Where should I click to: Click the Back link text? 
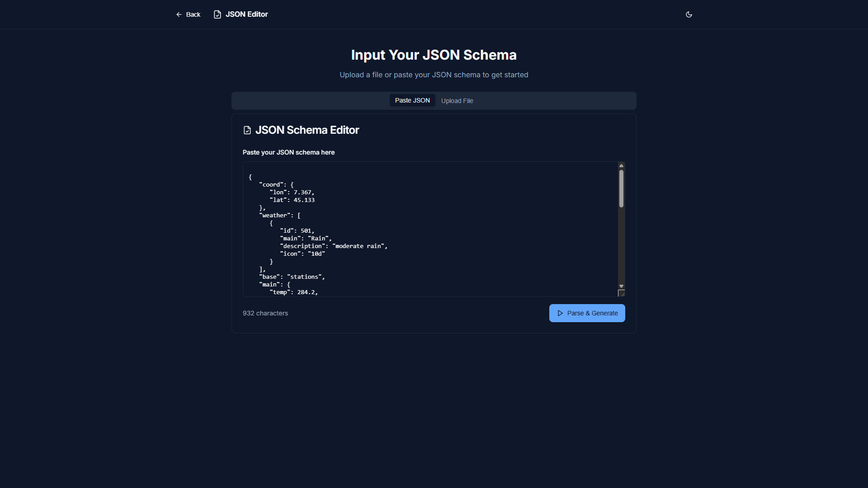[193, 14]
